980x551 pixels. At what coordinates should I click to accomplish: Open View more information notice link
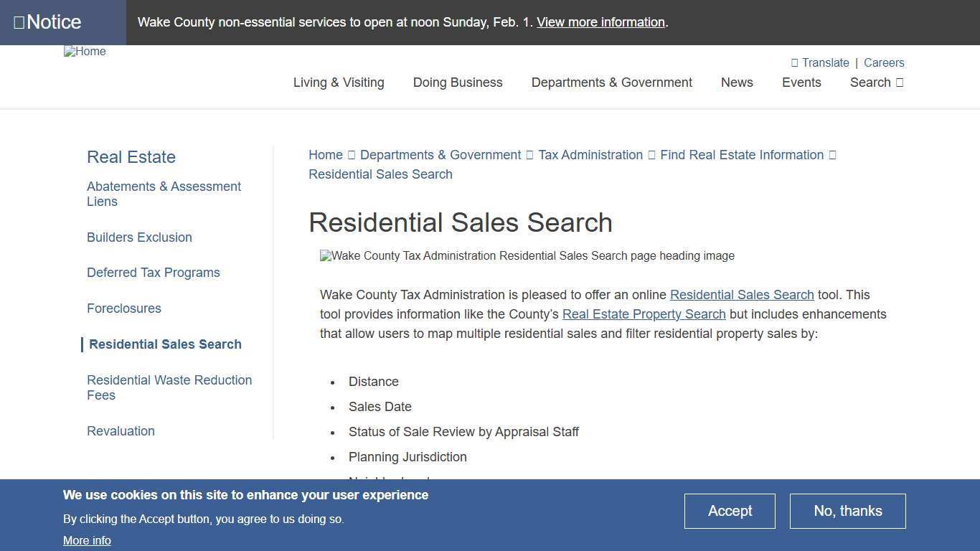pyautogui.click(x=600, y=22)
